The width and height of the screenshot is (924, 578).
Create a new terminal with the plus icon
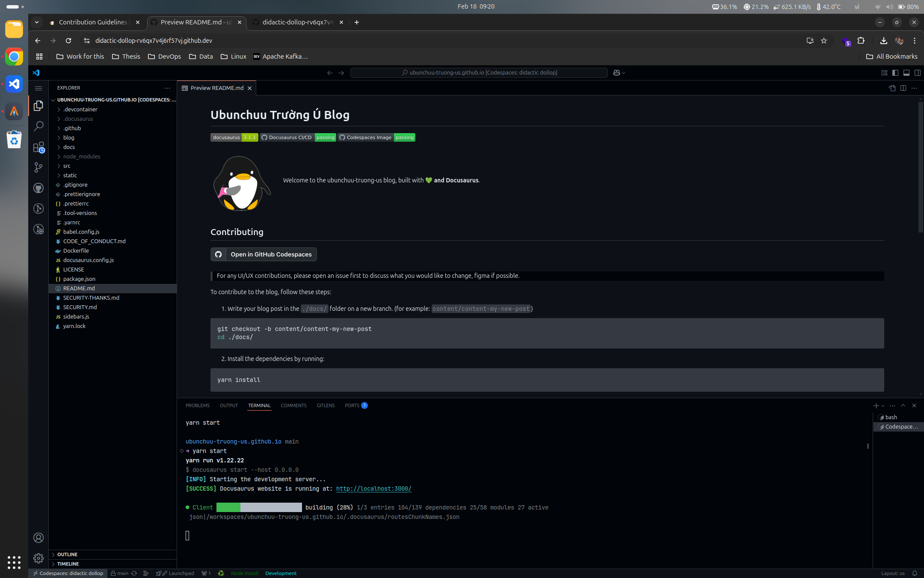[875, 405]
